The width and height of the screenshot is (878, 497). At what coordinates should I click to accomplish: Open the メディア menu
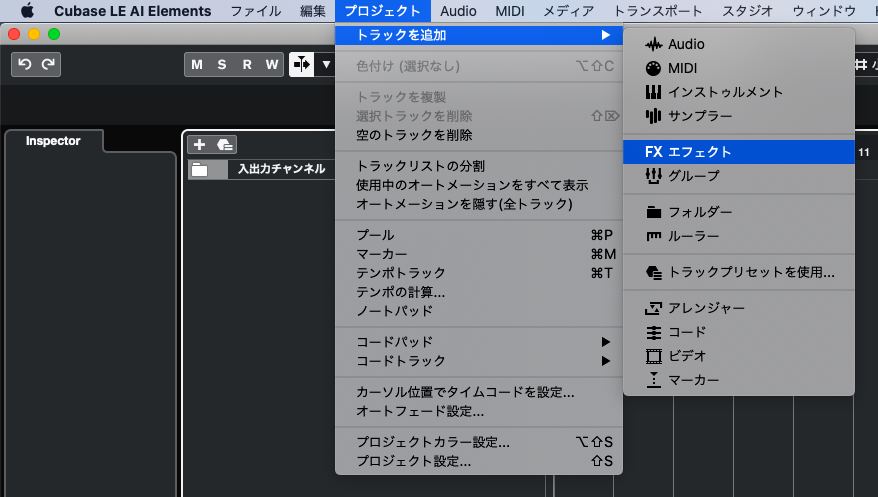pyautogui.click(x=568, y=11)
